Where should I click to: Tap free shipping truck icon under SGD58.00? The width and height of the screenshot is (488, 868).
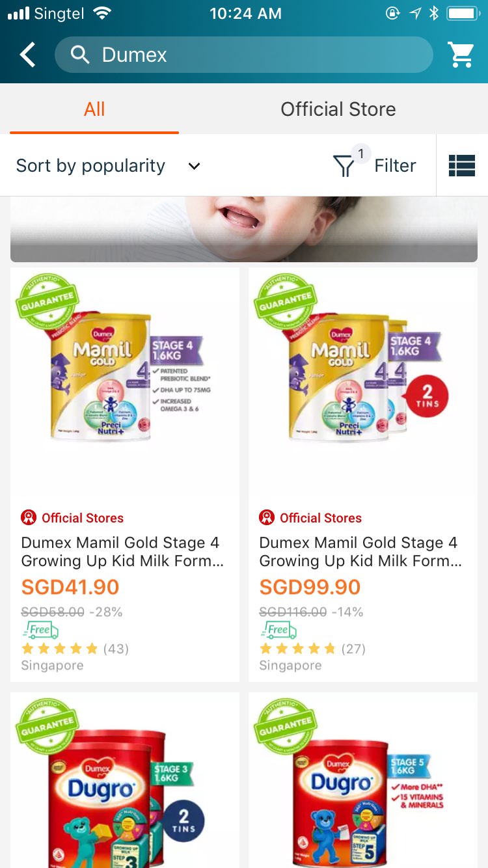click(x=40, y=630)
